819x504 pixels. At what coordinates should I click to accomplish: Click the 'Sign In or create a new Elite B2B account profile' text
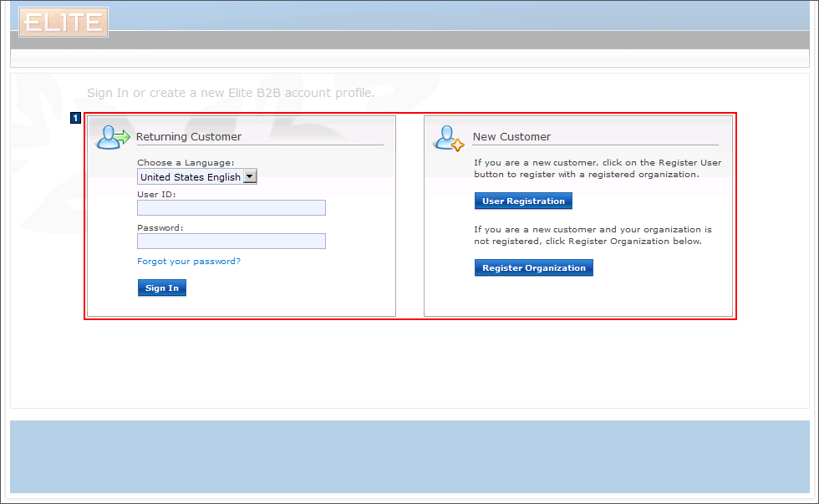point(231,93)
